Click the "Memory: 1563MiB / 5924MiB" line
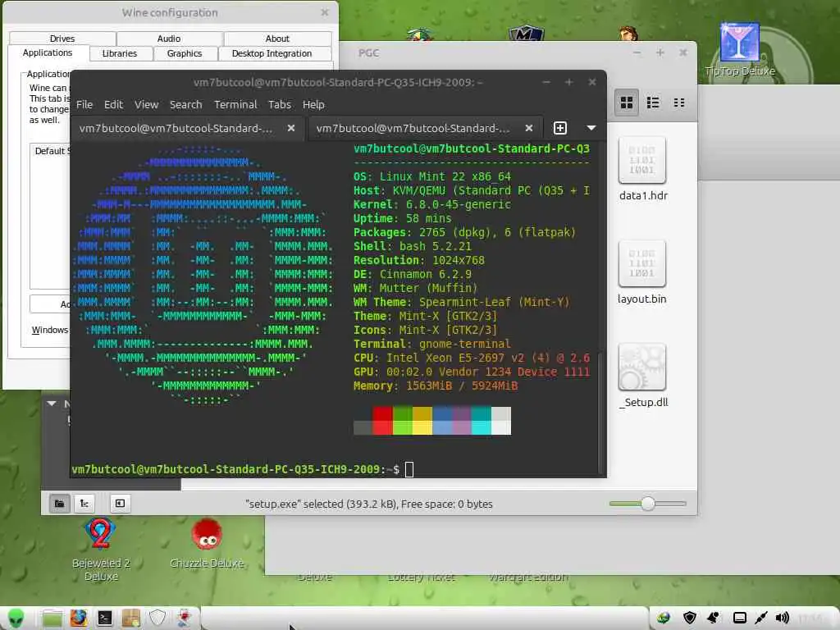840x630 pixels. click(x=436, y=386)
